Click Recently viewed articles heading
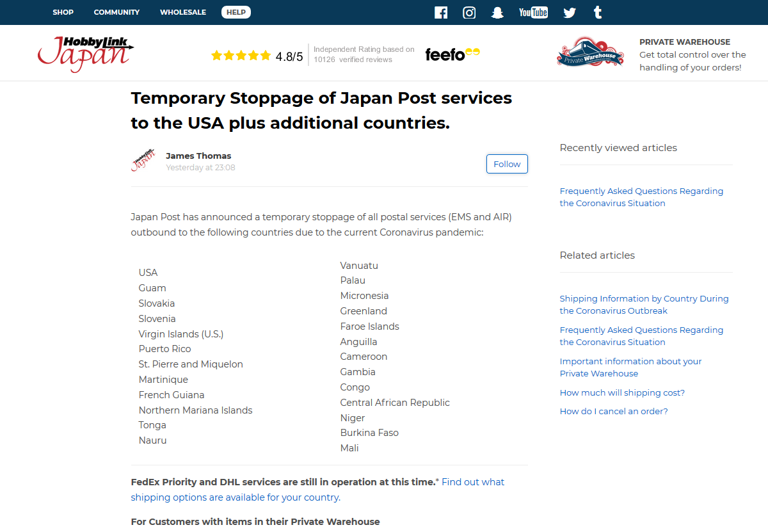 coord(618,148)
